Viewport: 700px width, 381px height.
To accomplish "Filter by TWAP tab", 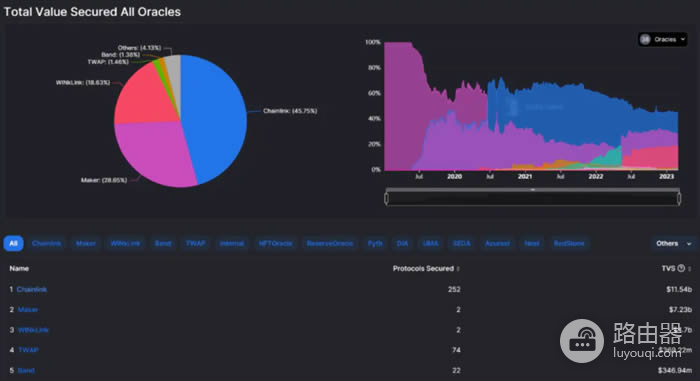I will [196, 243].
